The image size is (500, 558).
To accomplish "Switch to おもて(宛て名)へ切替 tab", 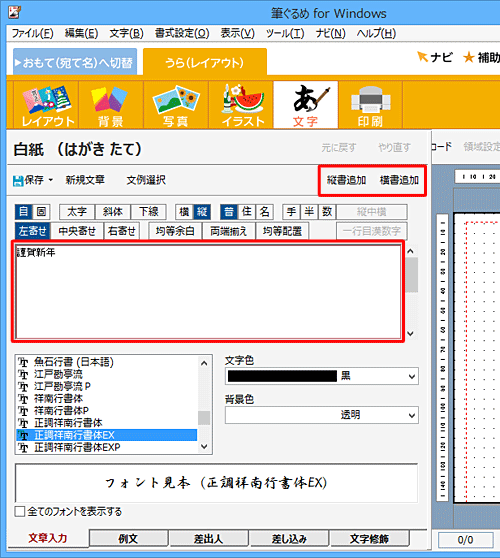I will pyautogui.click(x=75, y=62).
